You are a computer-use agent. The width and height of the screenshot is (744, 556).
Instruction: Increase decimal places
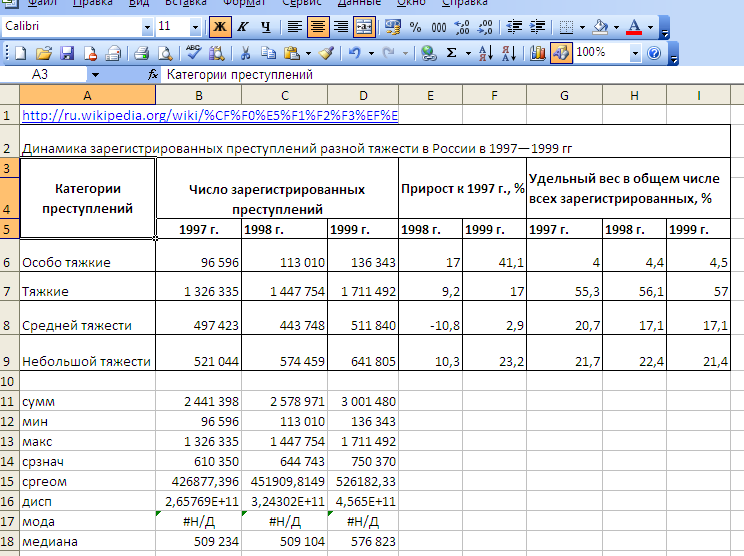click(462, 27)
